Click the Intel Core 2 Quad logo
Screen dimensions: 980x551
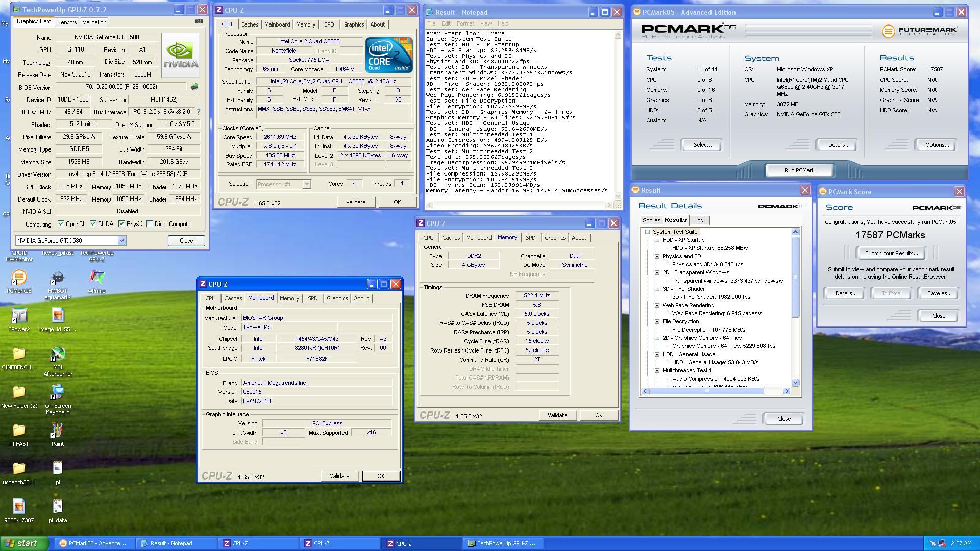click(389, 55)
